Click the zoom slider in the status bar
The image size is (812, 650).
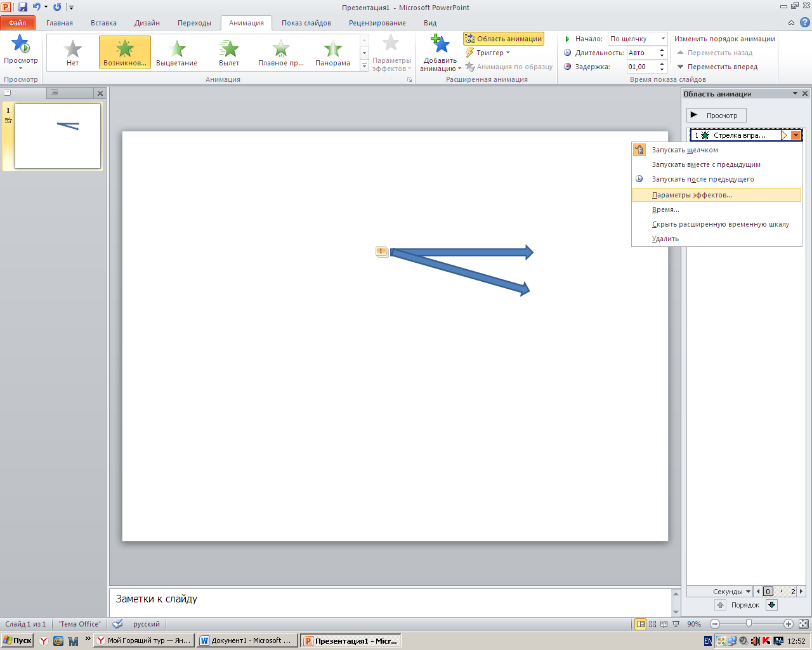pos(749,624)
